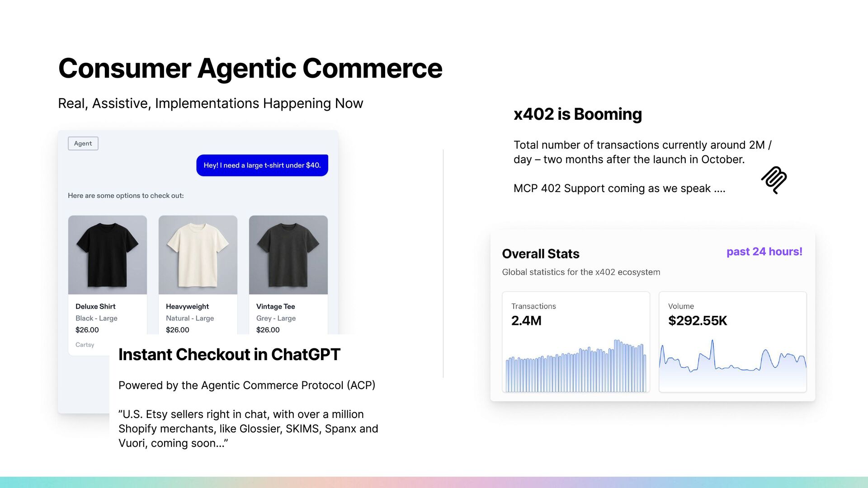Click the 'past 24 hours!' purple label
868x488 pixels.
coord(764,252)
